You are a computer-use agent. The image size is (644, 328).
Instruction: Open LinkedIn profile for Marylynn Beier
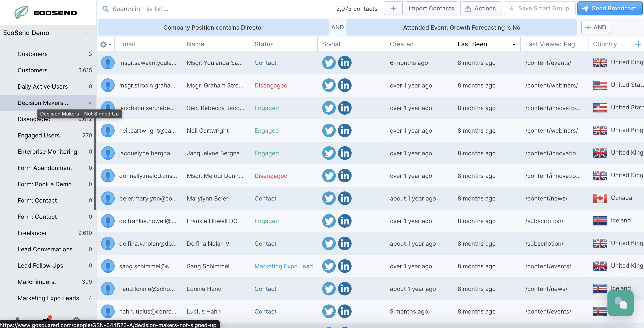tap(345, 198)
